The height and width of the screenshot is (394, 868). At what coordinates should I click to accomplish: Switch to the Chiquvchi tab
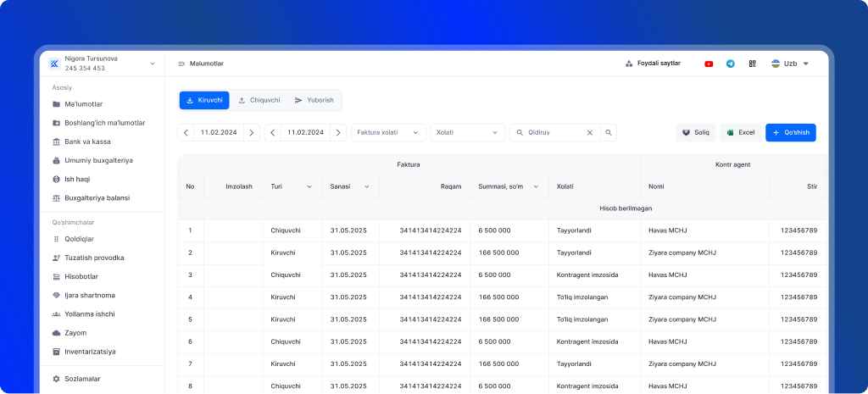pos(259,100)
